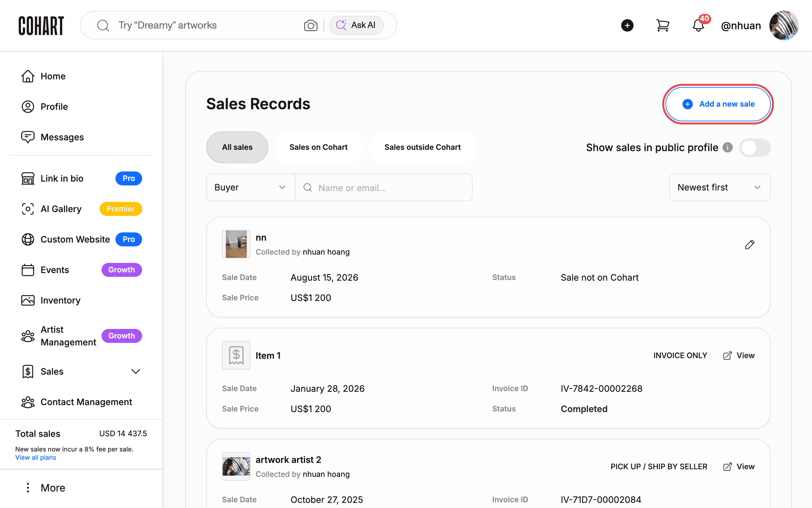Click the Sales receipt icon in sidebar

[x=28, y=371]
